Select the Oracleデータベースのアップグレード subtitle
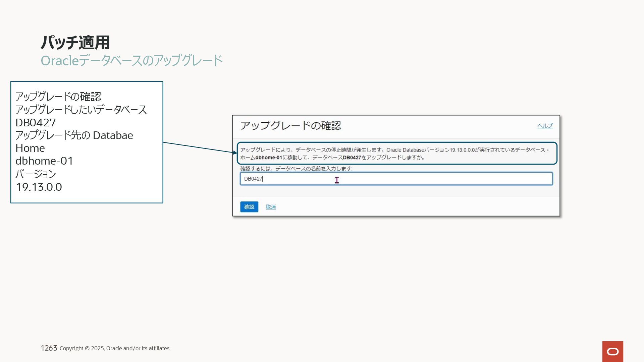 point(131,61)
